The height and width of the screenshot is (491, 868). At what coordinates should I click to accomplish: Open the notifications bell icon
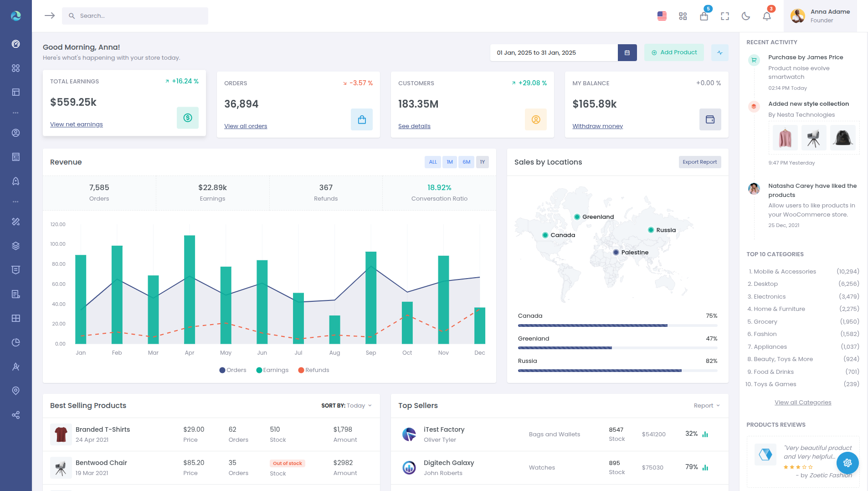[767, 16]
